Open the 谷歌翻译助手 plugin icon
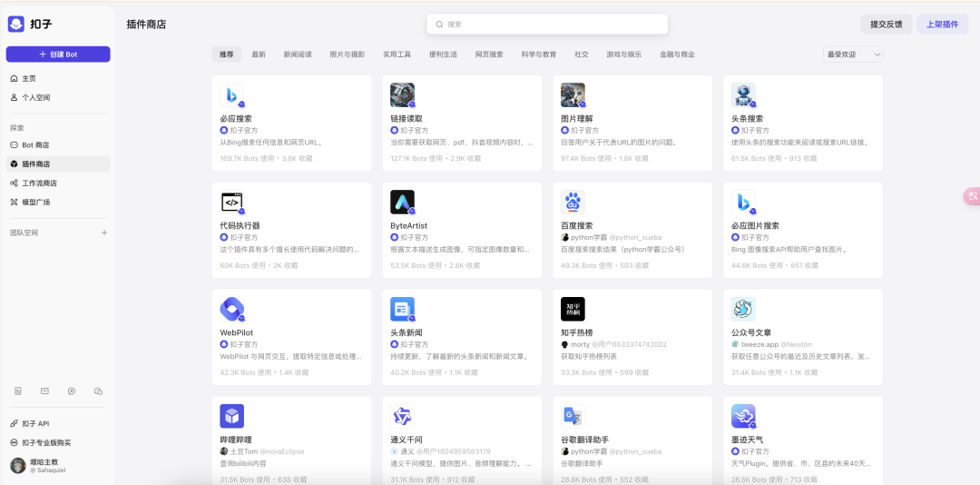This screenshot has height=485, width=980. pos(573,416)
